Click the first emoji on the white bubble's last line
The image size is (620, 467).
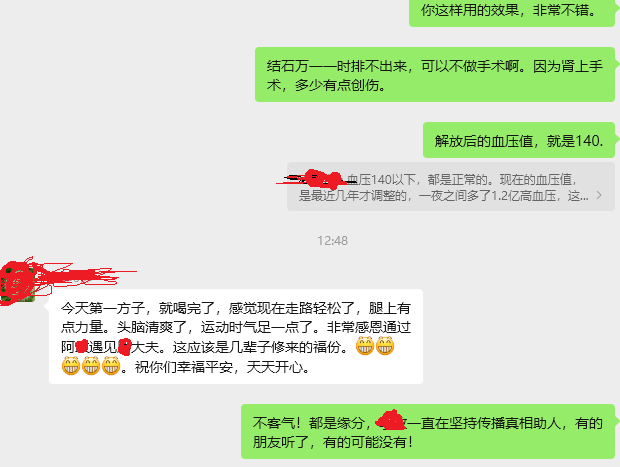coord(71,366)
